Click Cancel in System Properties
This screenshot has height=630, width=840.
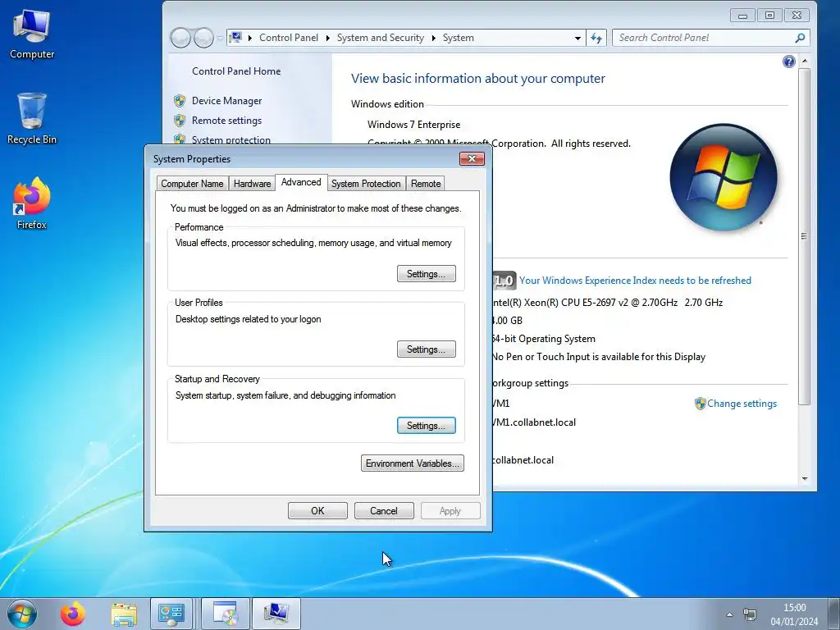click(x=384, y=510)
